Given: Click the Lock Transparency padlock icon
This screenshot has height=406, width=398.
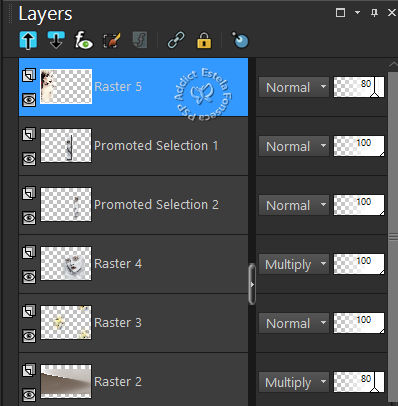Looking at the screenshot, I should coord(204,40).
